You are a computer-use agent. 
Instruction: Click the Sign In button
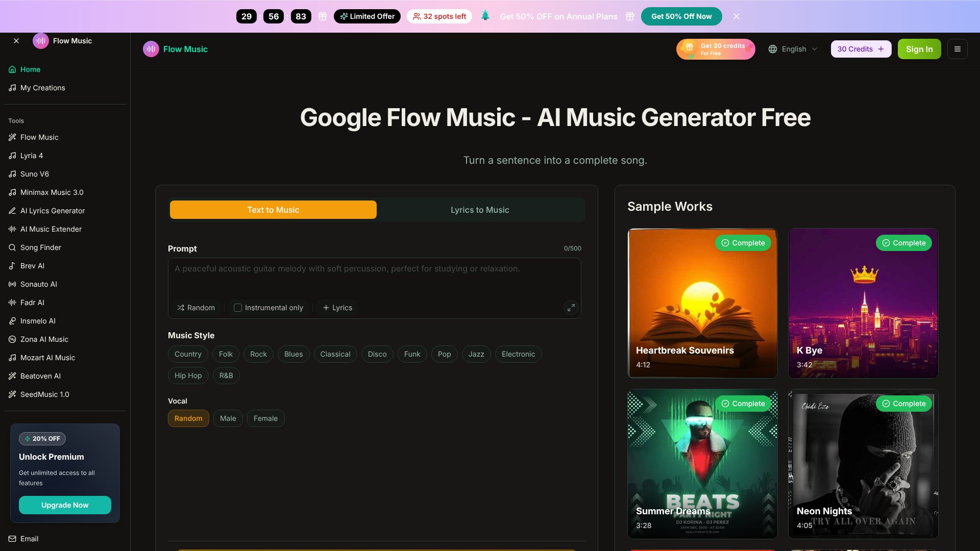919,49
